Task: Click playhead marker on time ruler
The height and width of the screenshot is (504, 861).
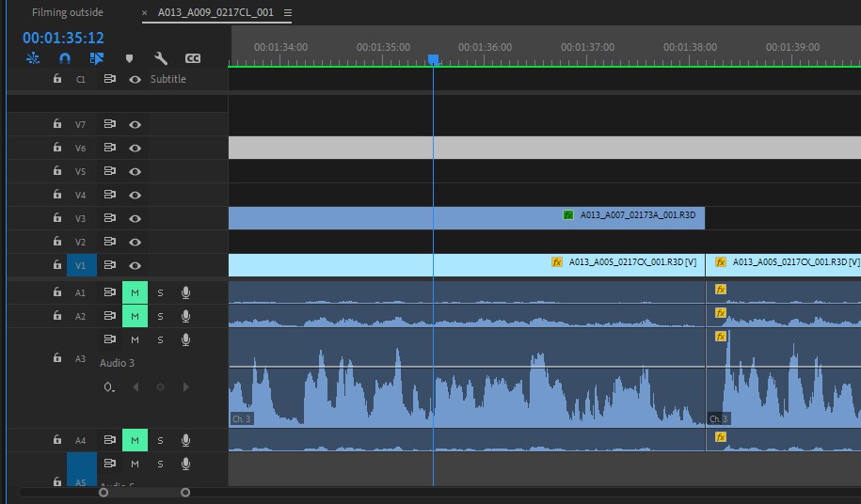Action: click(x=433, y=59)
